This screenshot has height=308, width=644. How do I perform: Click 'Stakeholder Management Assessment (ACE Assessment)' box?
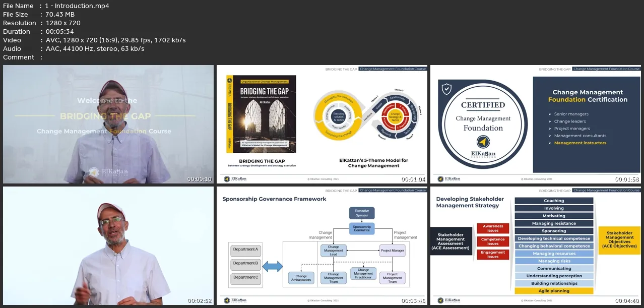[x=451, y=241]
